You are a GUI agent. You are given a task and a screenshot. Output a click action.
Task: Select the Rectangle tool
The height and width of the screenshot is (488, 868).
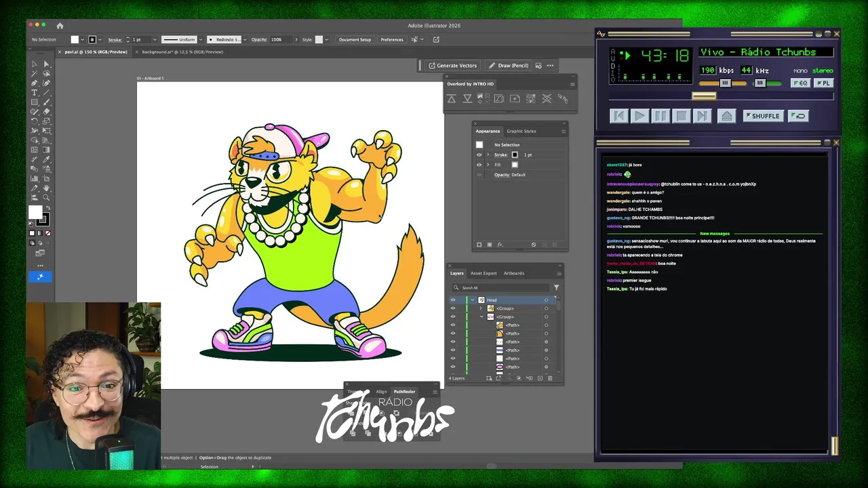point(35,102)
